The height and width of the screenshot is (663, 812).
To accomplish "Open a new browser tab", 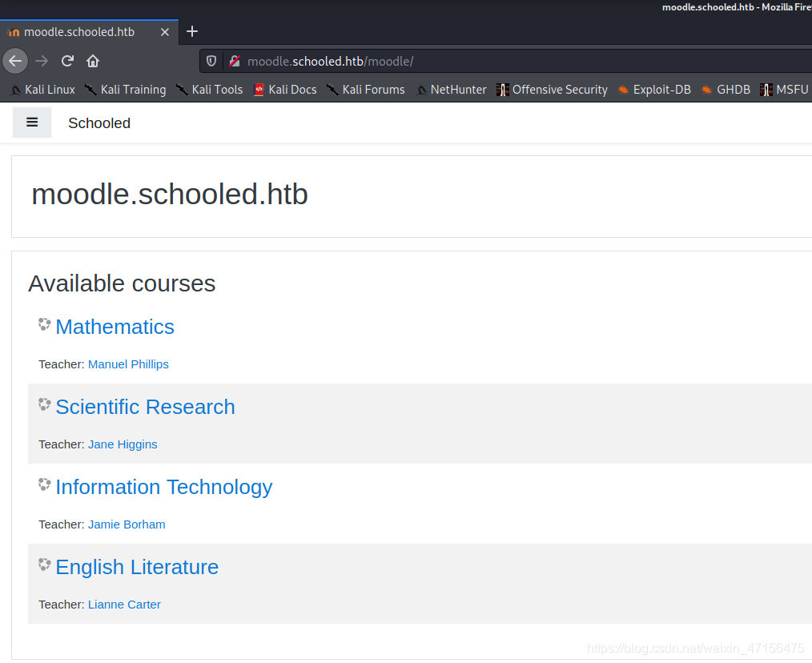I will click(x=192, y=31).
